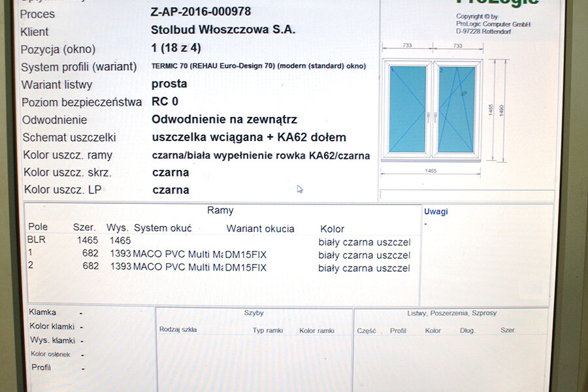588x392 pixels.
Task: Click the 'System okuć' column header
Action: [163, 228]
